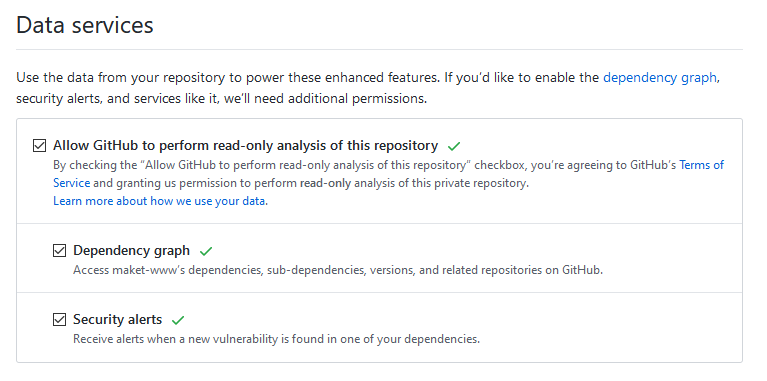Open GitHub's Terms of Service link
Image resolution: width=767 pixels, height=381 pixels.
388,174
